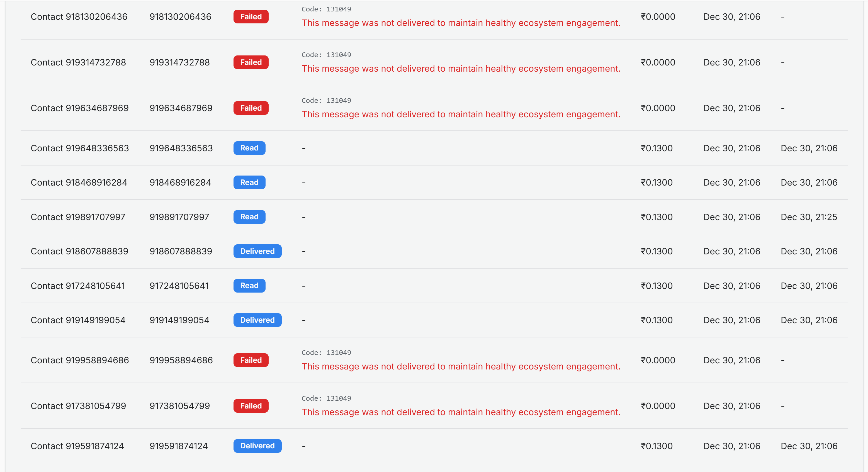
Task: Click the Delivered badge for Contact 919149199054
Action: (257, 320)
